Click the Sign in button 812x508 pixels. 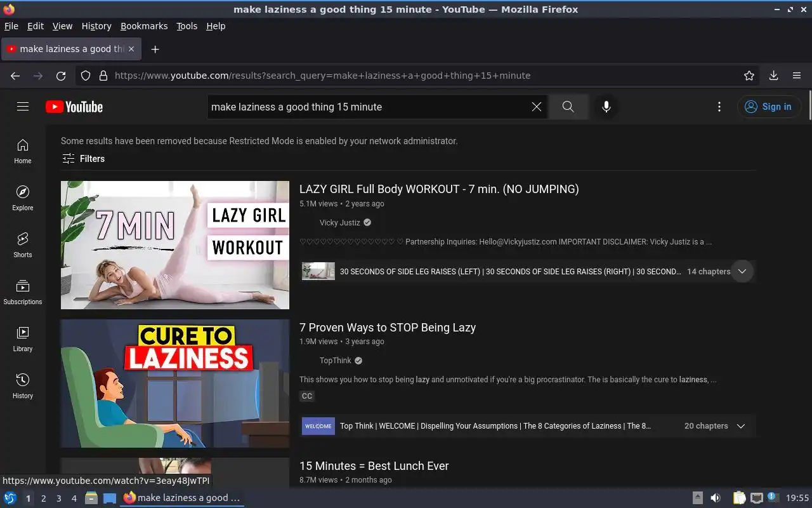pyautogui.click(x=769, y=107)
